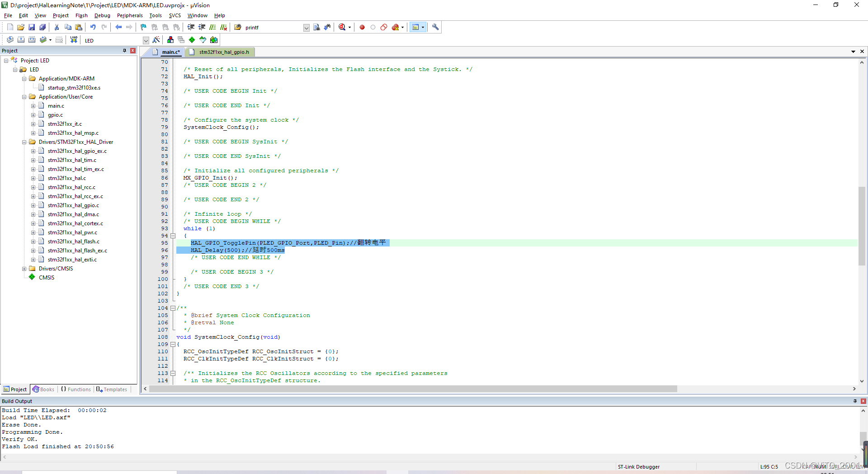Expand the Drivers/CMSIS group
Screen dimensions: 868x474
pyautogui.click(x=24, y=269)
